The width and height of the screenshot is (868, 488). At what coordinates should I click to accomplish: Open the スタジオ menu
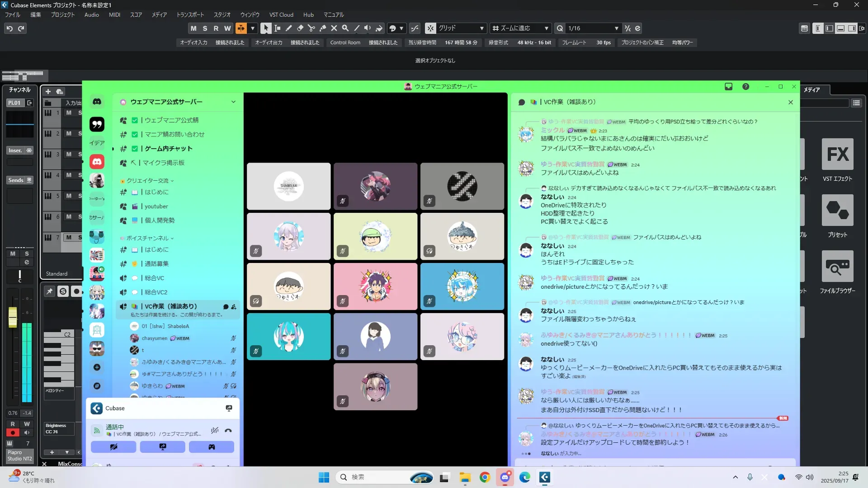[222, 15]
